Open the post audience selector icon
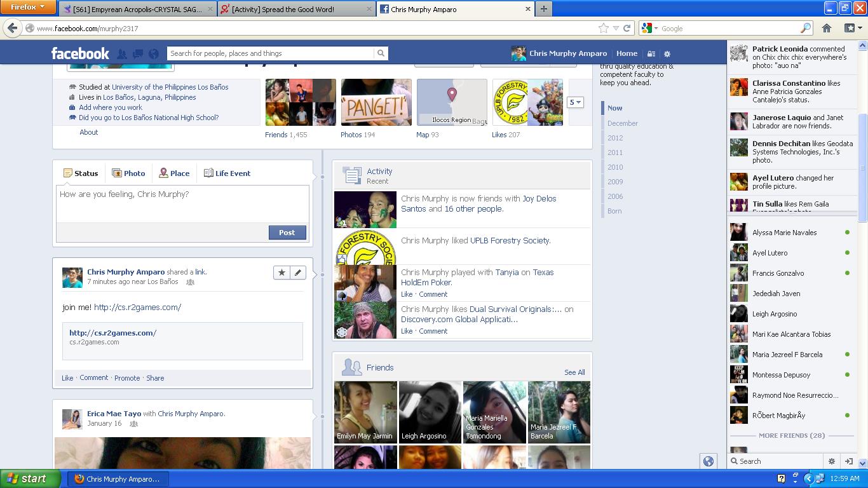 click(x=190, y=282)
